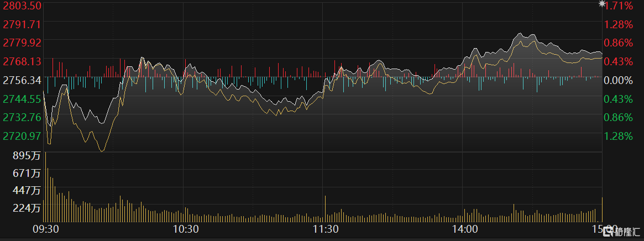
Task: Click the closing volume bar at far right
Action: (602, 210)
